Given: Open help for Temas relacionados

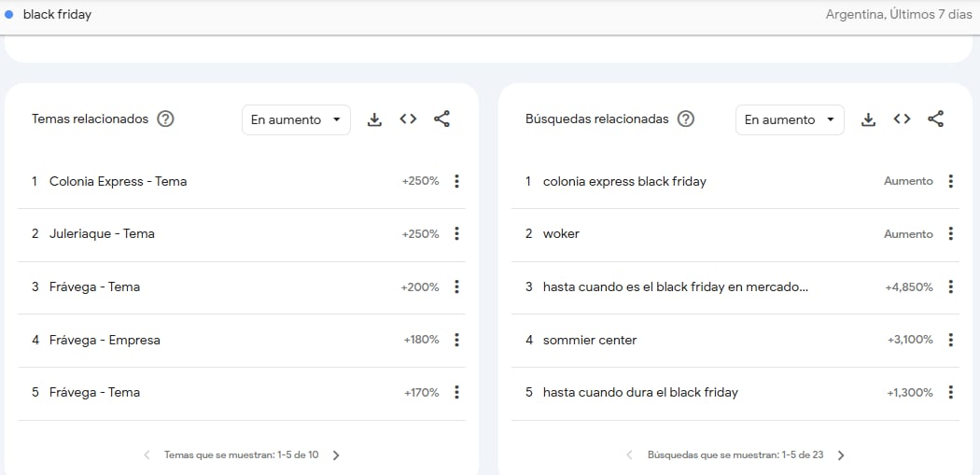Looking at the screenshot, I should [x=165, y=119].
